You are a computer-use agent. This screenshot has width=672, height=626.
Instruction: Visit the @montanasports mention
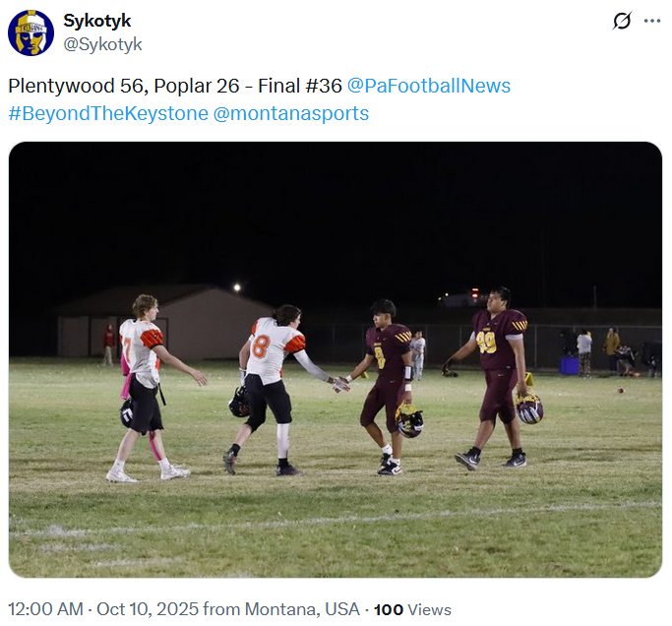tap(291, 113)
